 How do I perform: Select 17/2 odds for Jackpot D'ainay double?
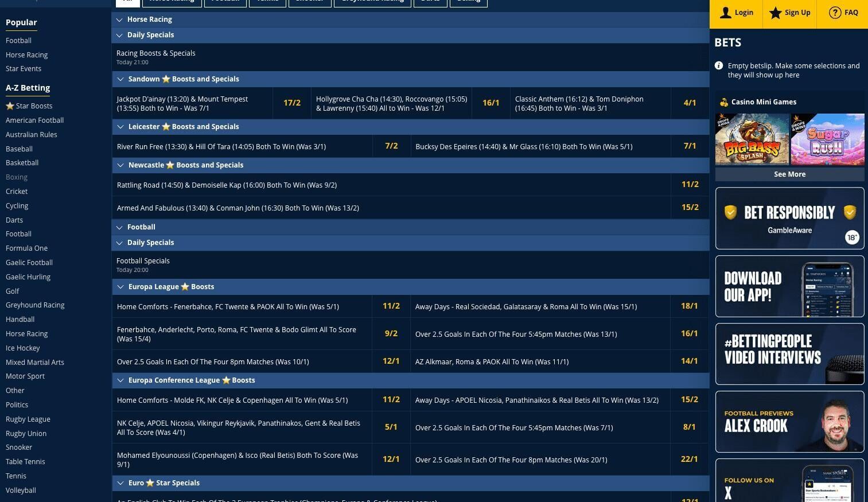[291, 103]
